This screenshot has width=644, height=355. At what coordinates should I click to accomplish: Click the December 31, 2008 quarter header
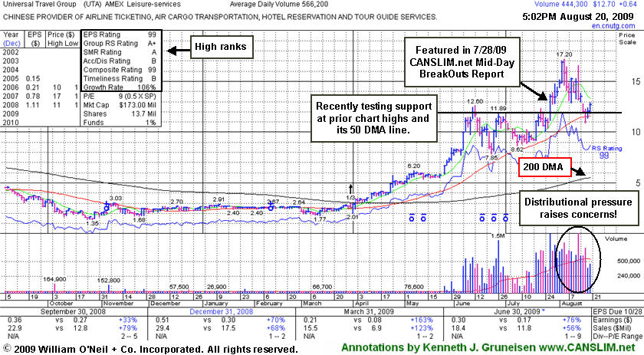pos(221,311)
